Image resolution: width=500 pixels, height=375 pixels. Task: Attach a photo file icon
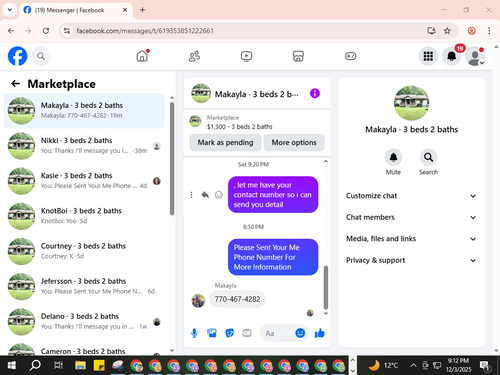coord(212,333)
